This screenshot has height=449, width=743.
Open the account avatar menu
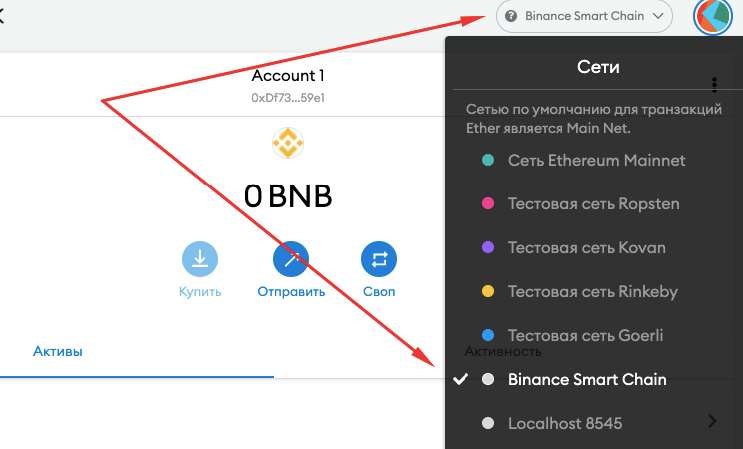[x=713, y=16]
